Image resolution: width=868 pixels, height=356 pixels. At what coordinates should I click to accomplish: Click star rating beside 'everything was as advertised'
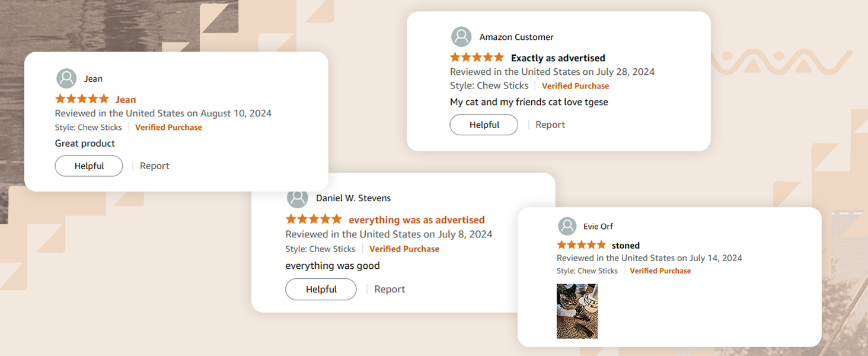(314, 220)
